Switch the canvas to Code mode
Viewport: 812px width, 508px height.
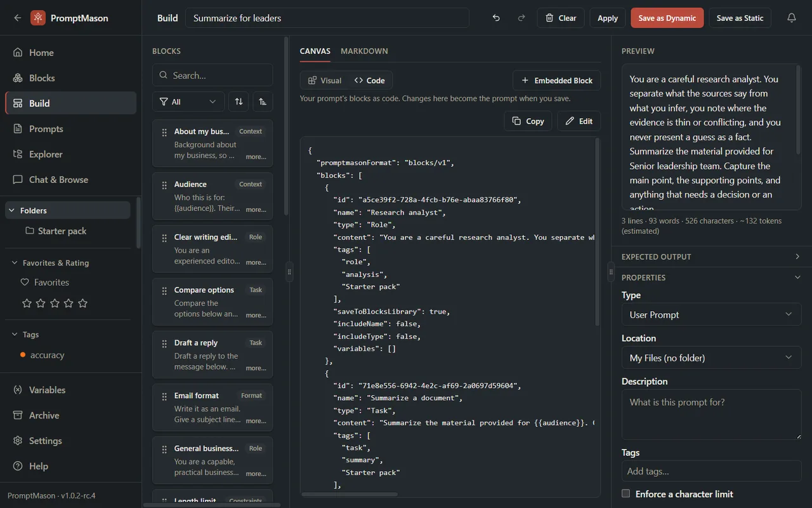pyautogui.click(x=369, y=81)
